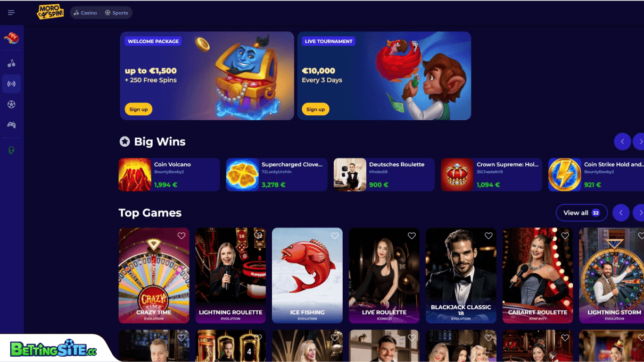Viewport: 644px width, 362px height.
Task: Select the live broadcast icon in sidebar
Action: pos(11,84)
